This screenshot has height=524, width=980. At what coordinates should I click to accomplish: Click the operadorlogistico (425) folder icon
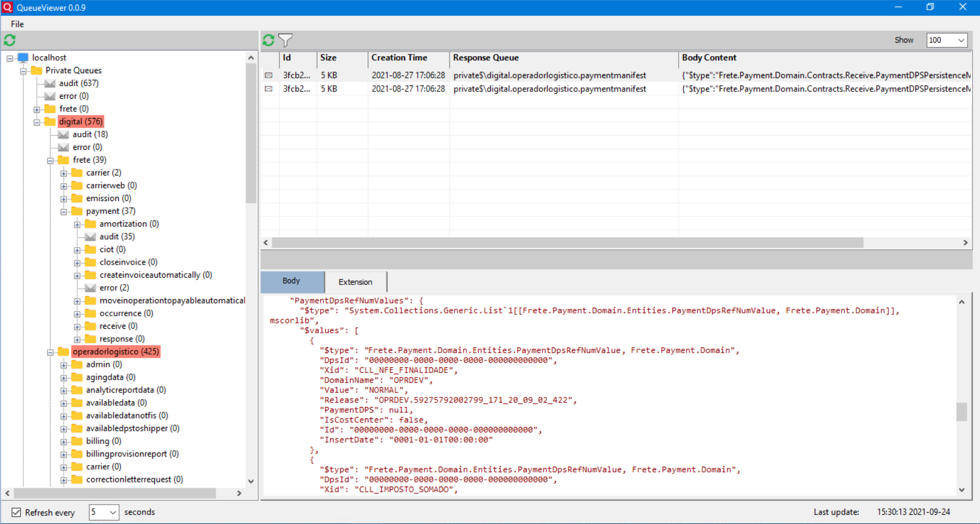pos(64,351)
